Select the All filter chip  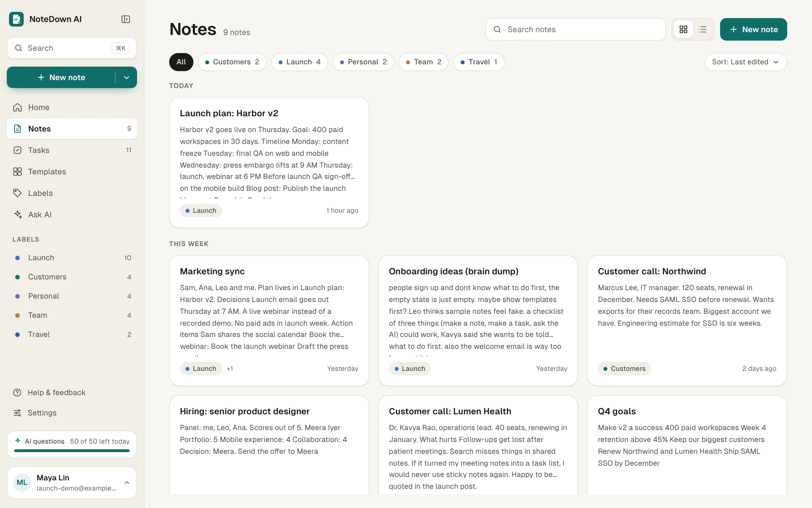coord(181,62)
